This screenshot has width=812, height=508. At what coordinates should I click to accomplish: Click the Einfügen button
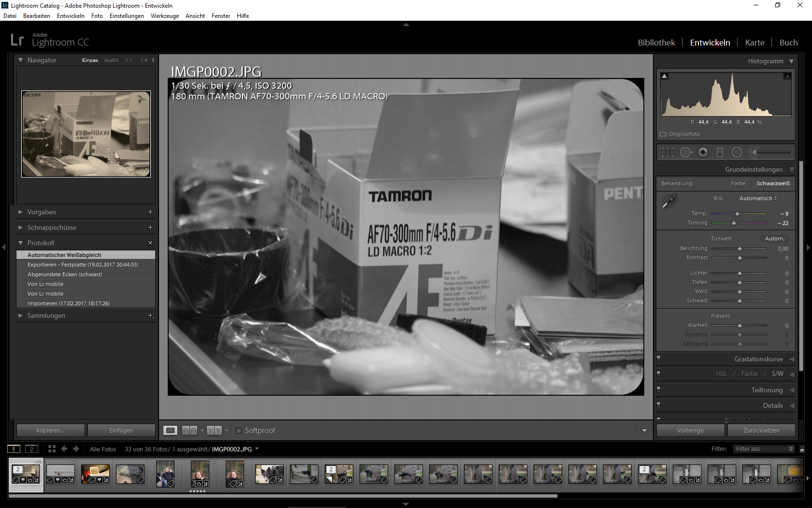click(121, 431)
